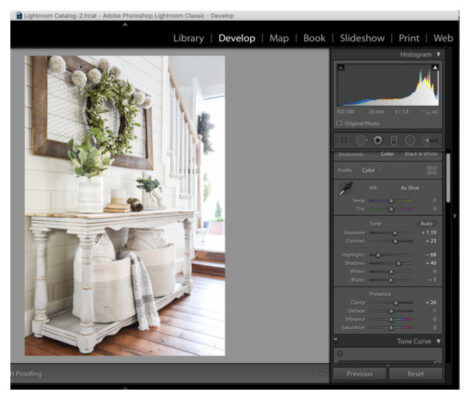Switch to the Book module

tap(314, 38)
